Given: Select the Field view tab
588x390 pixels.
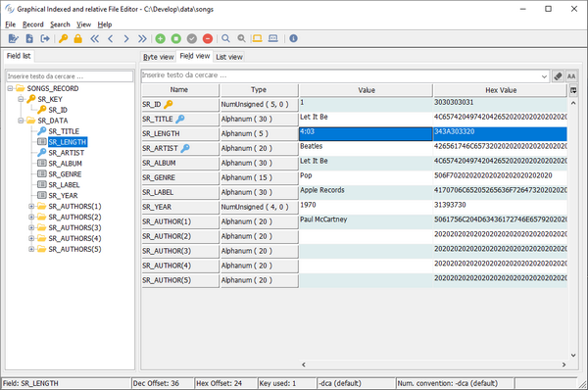Looking at the screenshot, I should tap(195, 56).
